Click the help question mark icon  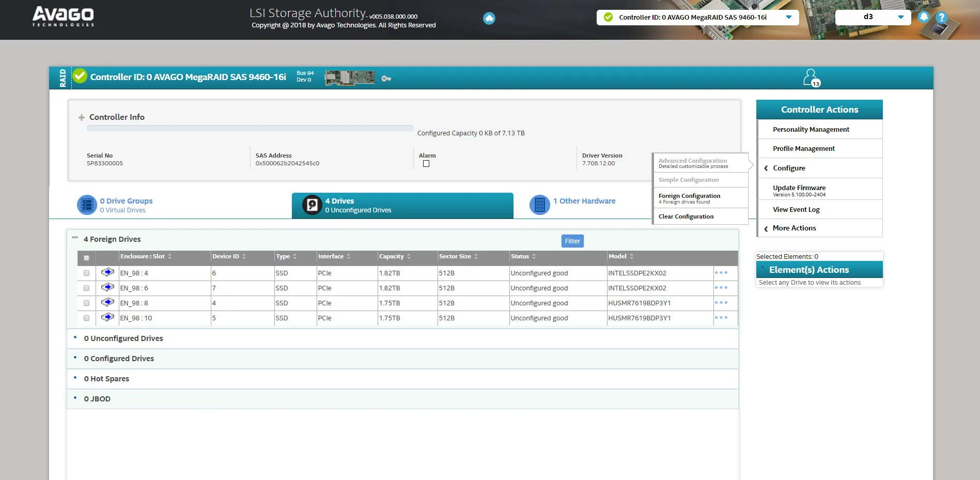tap(941, 17)
